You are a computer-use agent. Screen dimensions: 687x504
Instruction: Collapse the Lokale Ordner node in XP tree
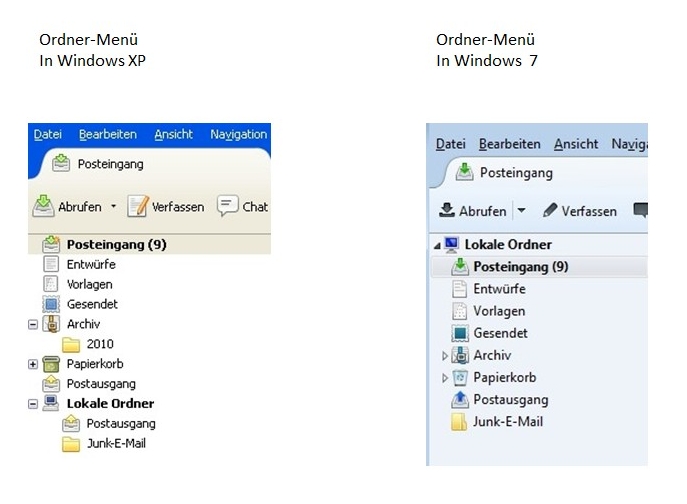point(33,404)
